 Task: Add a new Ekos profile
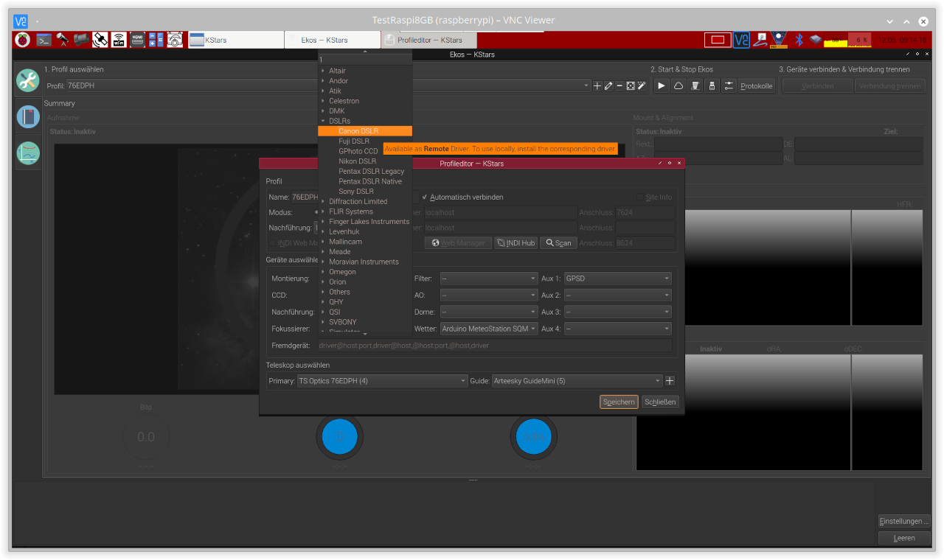point(597,86)
